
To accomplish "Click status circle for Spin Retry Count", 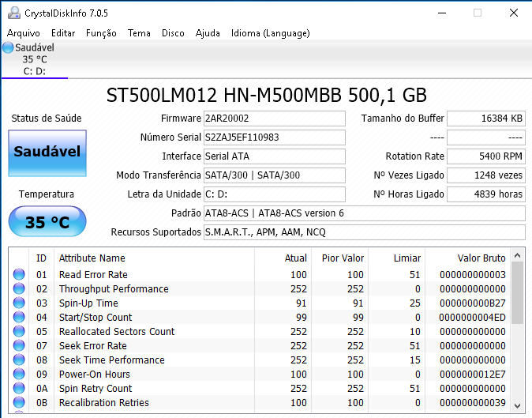I will pos(19,388).
